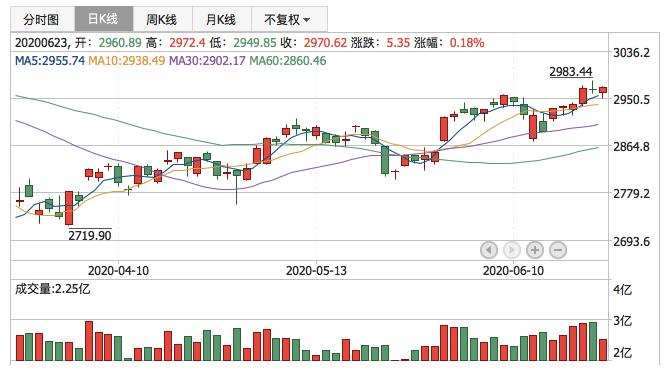Click the left arrow chart scroll button
The width and height of the screenshot is (670, 373).
click(489, 250)
